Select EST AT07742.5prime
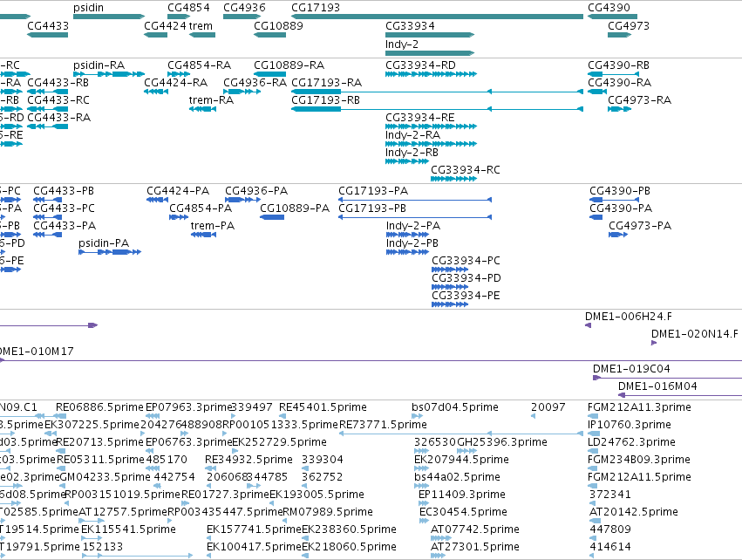The width and height of the screenshot is (742, 560). [x=441, y=538]
